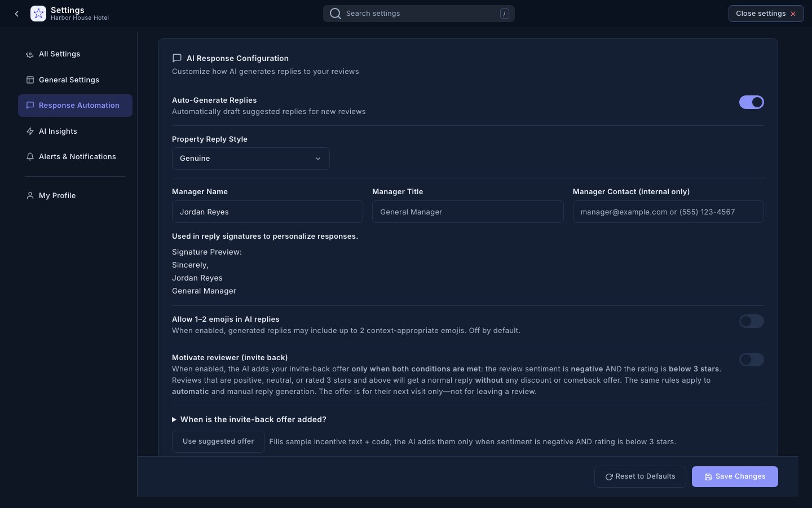Click the star app logo icon
The height and width of the screenshot is (508, 812).
[x=38, y=14]
